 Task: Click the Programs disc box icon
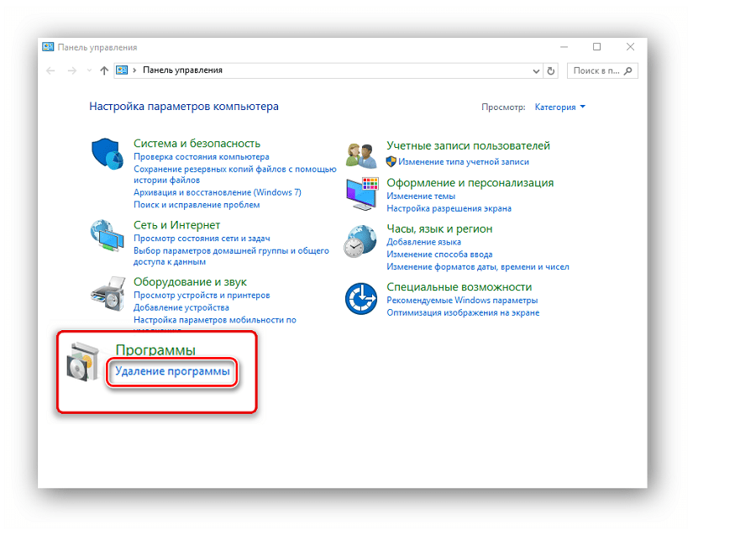(x=84, y=363)
